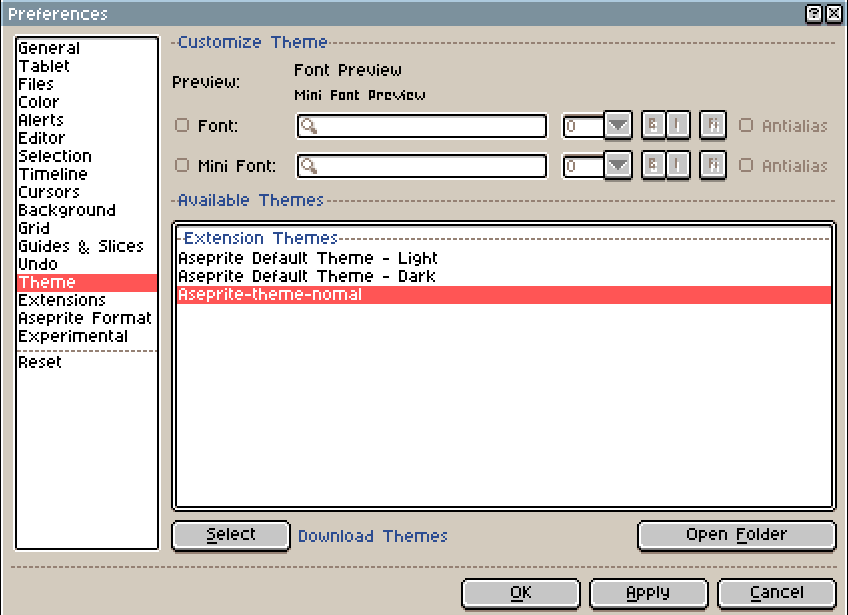Open the Tablet preferences section
This screenshot has height=615, width=848.
[x=87, y=66]
